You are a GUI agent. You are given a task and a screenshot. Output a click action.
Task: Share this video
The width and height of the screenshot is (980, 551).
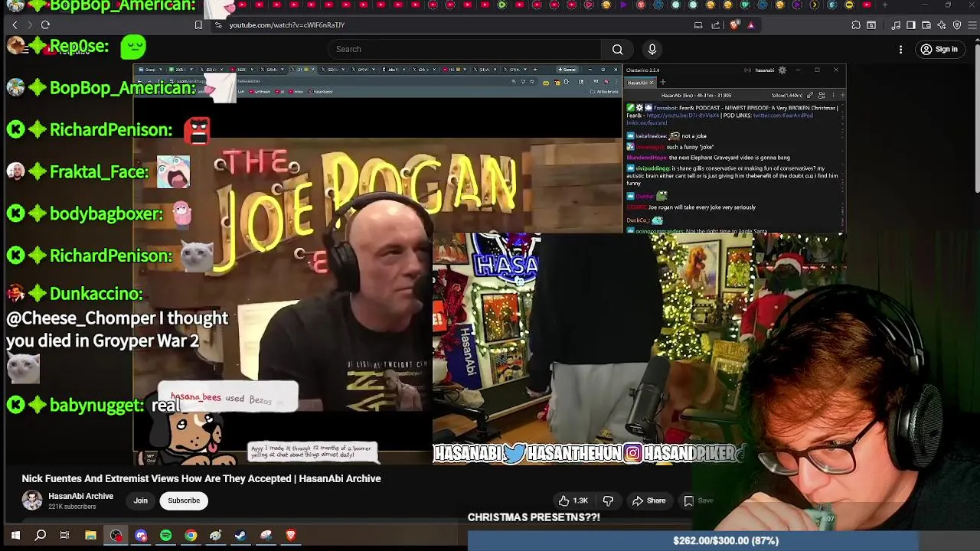[x=648, y=500]
